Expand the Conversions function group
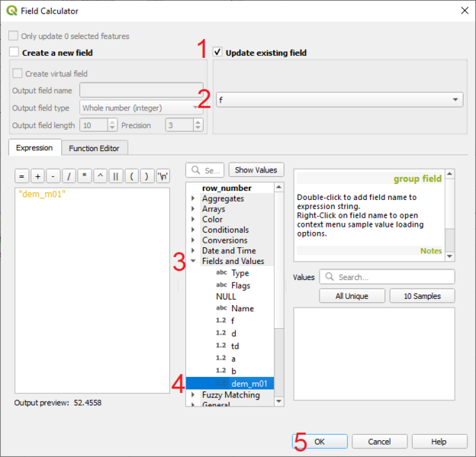The image size is (476, 457). coord(193,240)
